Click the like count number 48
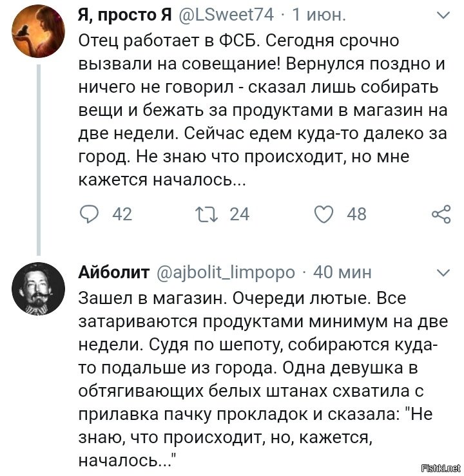Screen dimensions: 464x476 click(356, 214)
